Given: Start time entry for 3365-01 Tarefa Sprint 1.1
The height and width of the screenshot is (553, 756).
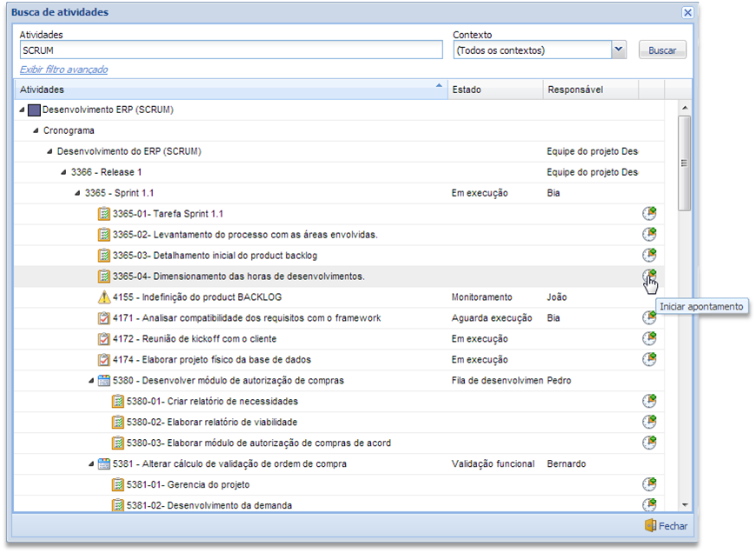Looking at the screenshot, I should pyautogui.click(x=649, y=213).
